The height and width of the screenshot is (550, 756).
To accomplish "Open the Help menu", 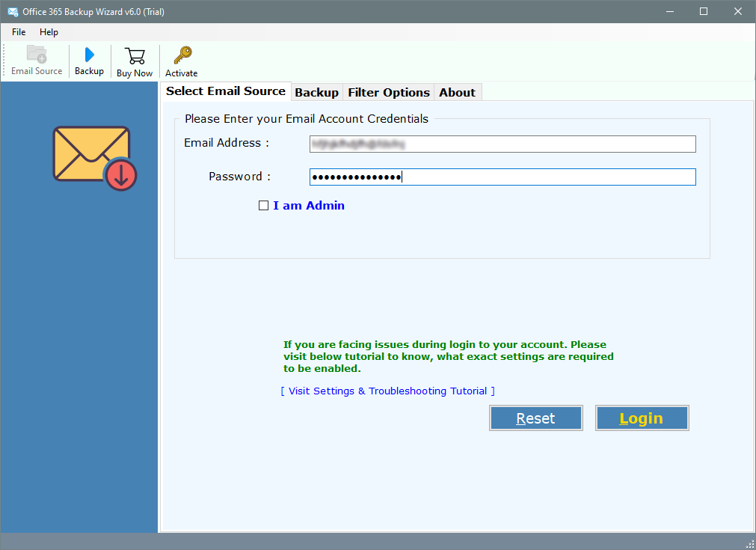I will (49, 32).
